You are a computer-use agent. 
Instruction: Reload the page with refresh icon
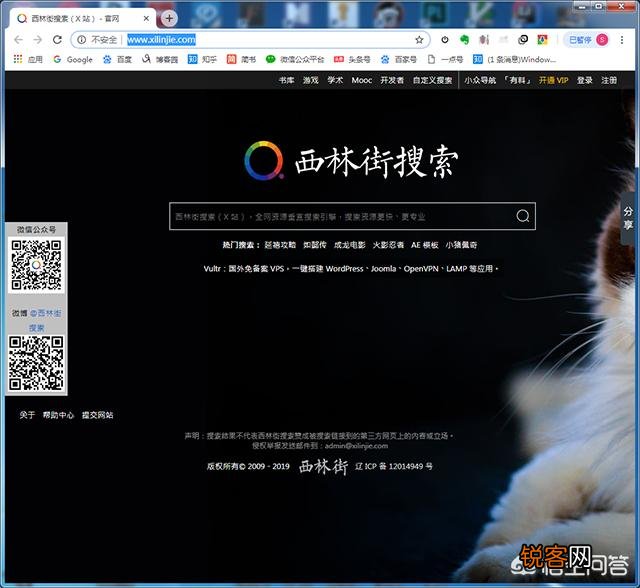(57, 40)
